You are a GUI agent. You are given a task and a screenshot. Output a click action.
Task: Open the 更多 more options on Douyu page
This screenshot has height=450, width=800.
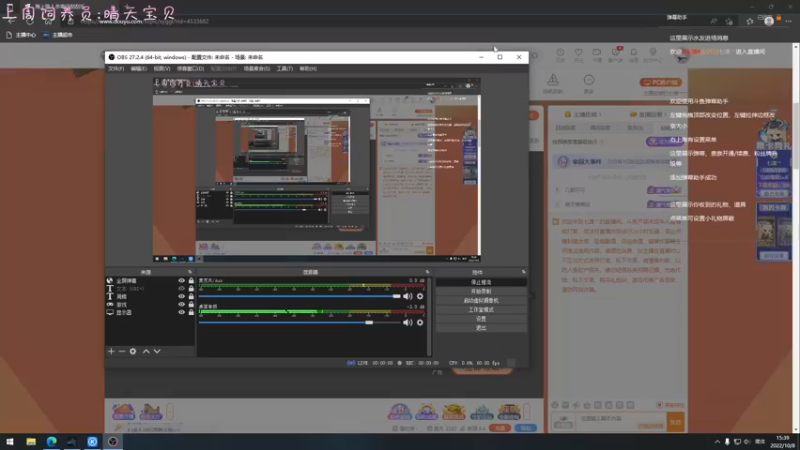[x=589, y=84]
